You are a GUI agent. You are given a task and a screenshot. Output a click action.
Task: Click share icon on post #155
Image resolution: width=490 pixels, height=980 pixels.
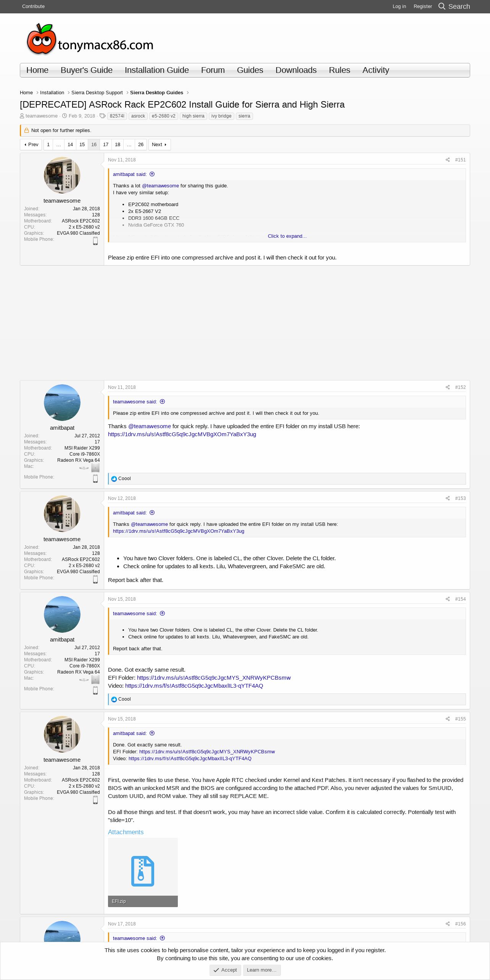(448, 719)
